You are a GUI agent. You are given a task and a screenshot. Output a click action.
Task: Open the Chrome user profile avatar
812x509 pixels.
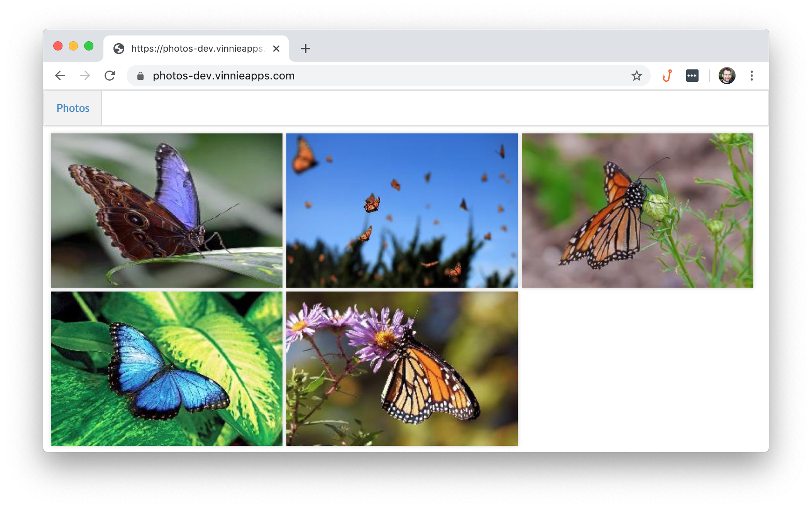tap(727, 76)
